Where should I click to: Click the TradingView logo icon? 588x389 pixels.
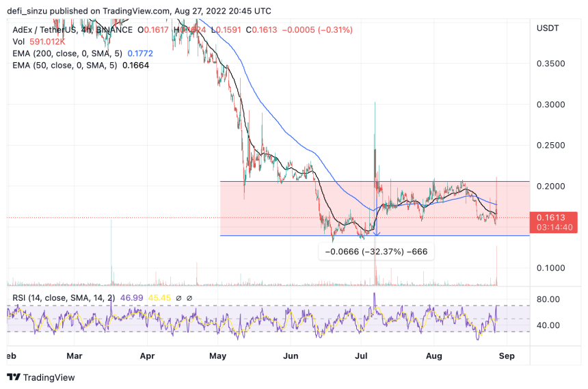(x=14, y=377)
